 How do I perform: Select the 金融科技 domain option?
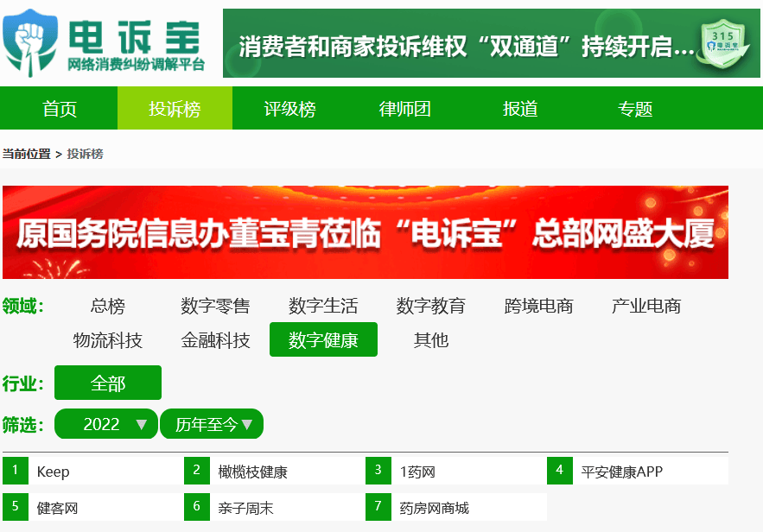[x=215, y=340]
